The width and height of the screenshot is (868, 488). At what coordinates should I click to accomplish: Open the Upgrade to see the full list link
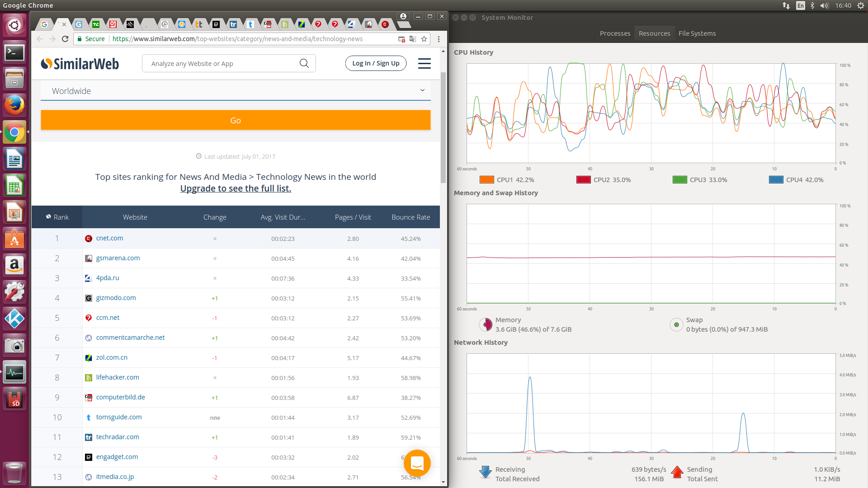pyautogui.click(x=236, y=188)
